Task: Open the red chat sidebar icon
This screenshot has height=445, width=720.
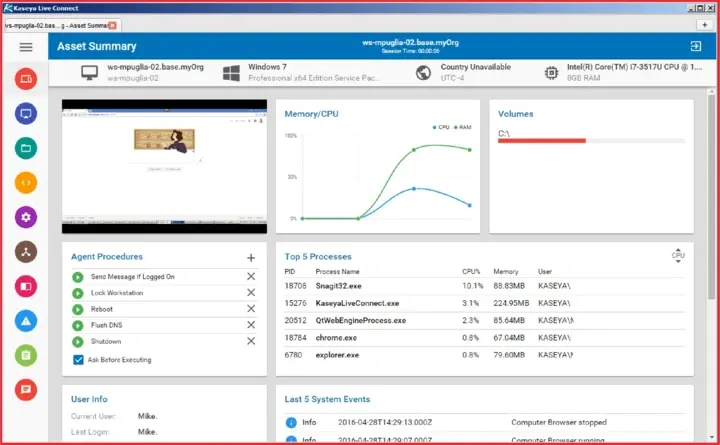Action: pos(26,389)
